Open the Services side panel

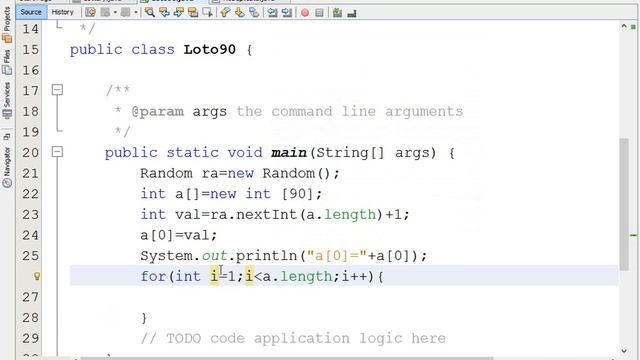(7, 100)
